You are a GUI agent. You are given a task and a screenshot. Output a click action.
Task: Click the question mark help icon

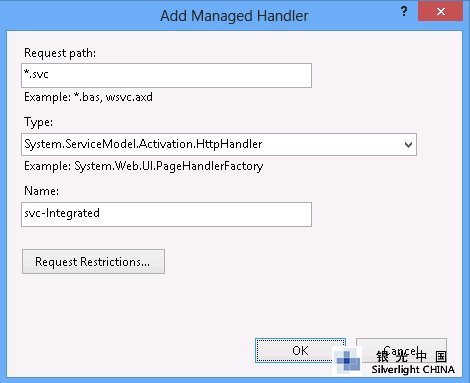(x=404, y=12)
